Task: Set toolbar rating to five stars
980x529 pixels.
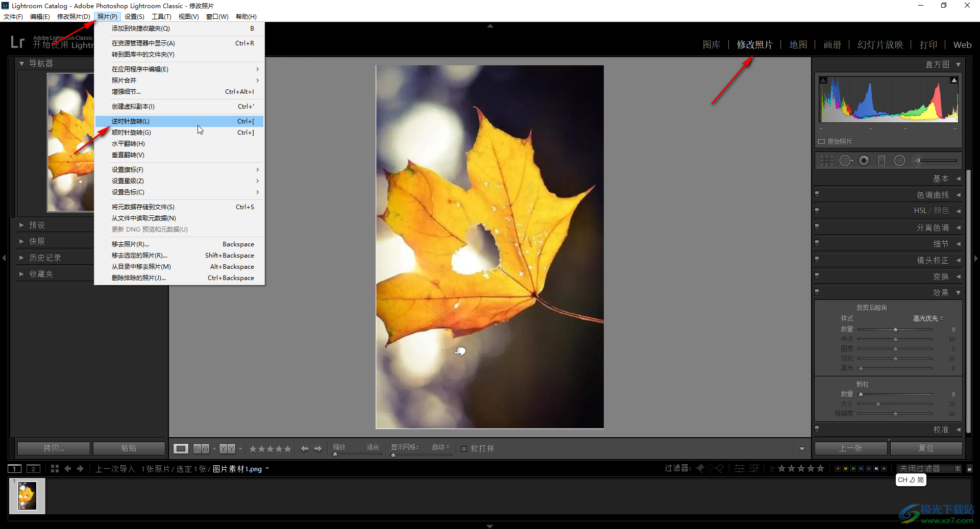Action: click(288, 449)
